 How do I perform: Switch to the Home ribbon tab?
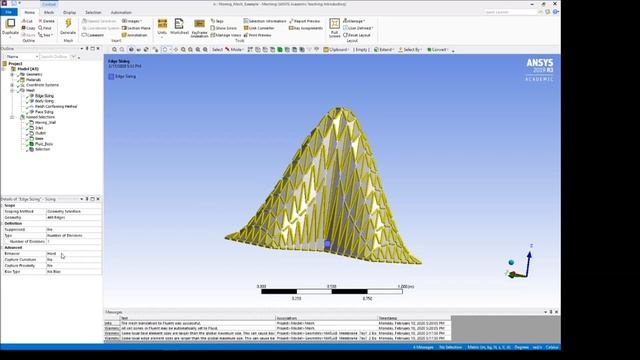pos(29,12)
